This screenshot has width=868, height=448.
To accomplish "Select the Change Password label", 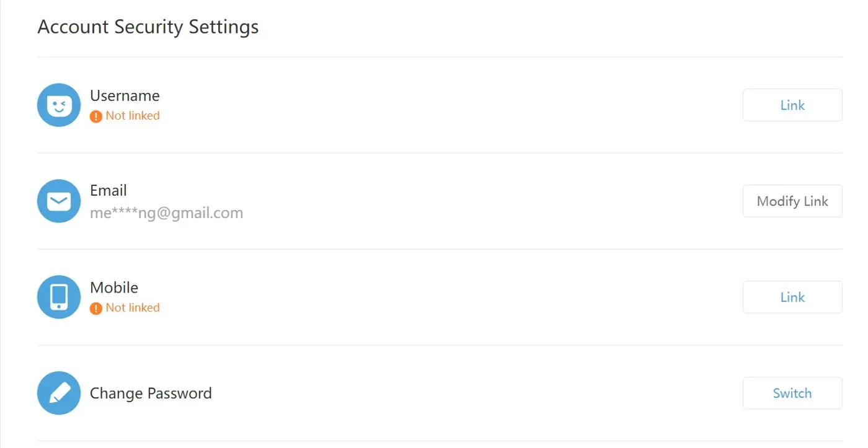I will tap(151, 393).
